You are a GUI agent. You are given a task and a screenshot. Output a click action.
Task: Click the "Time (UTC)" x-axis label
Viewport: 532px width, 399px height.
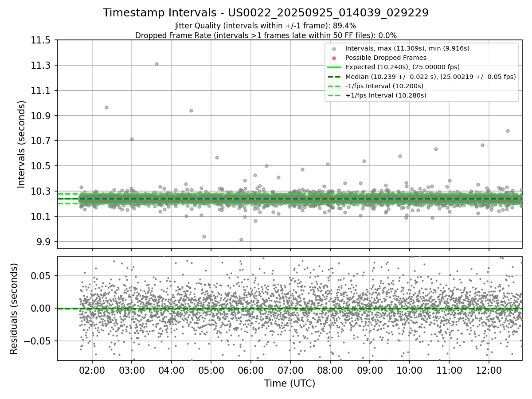pyautogui.click(x=289, y=383)
